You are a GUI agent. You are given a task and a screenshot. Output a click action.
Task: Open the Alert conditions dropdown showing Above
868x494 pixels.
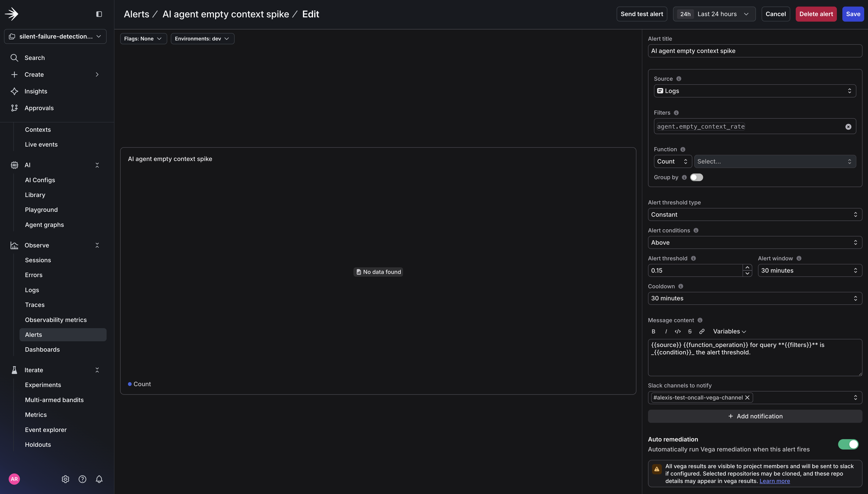(755, 242)
